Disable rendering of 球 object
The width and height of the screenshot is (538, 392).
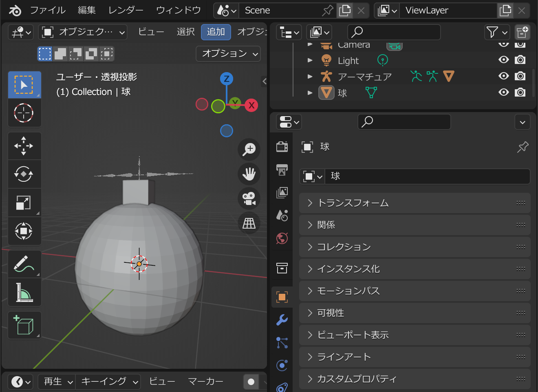[x=520, y=92]
